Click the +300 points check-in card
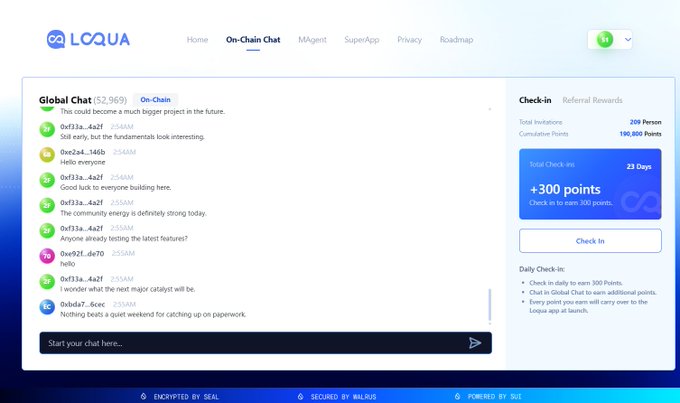 (x=590, y=184)
